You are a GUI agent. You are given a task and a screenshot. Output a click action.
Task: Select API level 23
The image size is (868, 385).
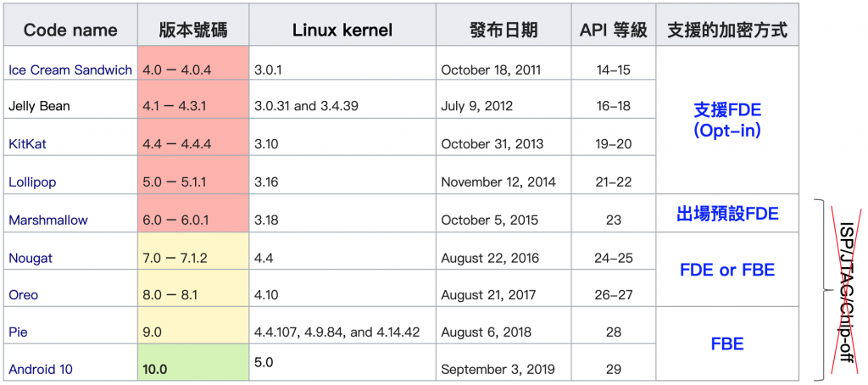(614, 213)
